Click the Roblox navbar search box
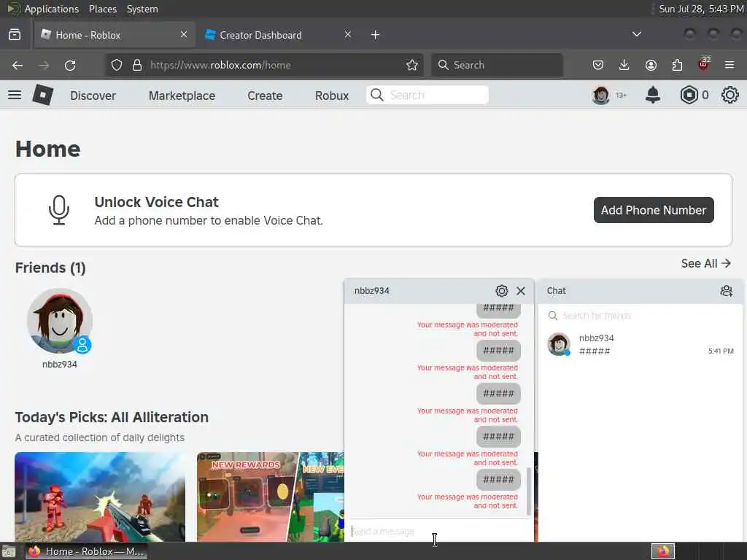The image size is (747, 560). pos(427,96)
